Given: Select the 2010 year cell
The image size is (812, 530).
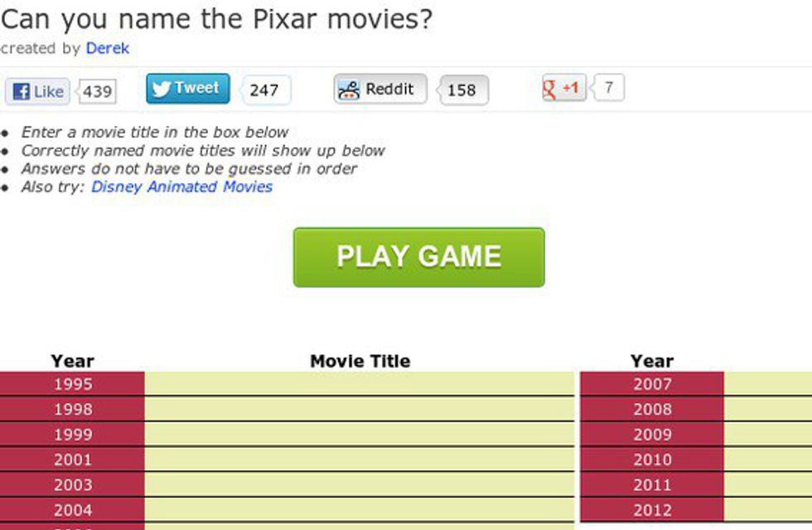Looking at the screenshot, I should (652, 460).
